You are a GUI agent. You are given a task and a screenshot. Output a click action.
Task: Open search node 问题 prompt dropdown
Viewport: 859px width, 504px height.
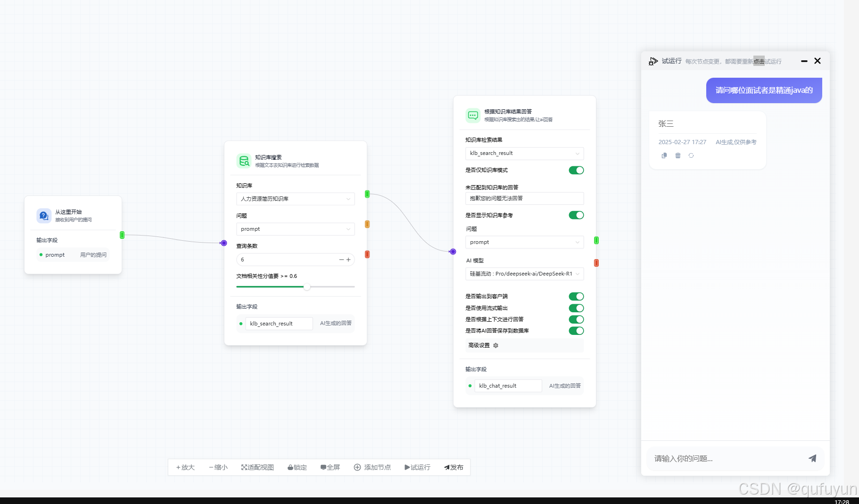[295, 229]
